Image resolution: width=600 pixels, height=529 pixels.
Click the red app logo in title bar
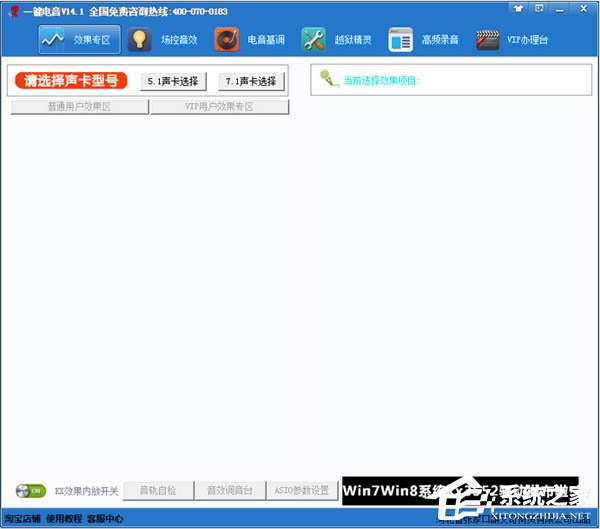pyautogui.click(x=14, y=11)
